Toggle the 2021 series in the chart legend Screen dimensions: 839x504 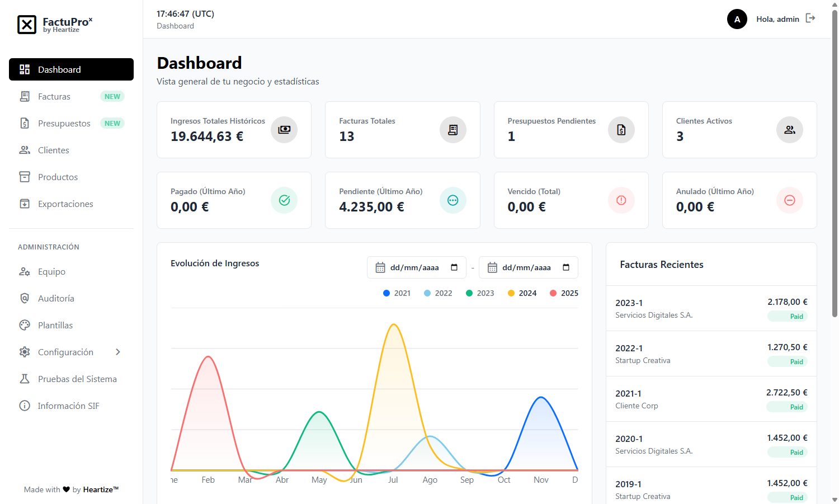point(397,293)
